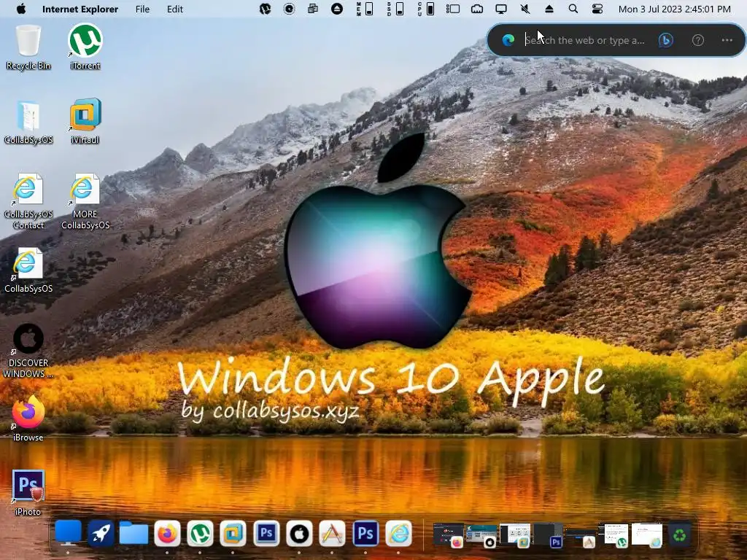Unmute sound via muted speaker icon
Viewport: 747px width, 560px height.
(525, 9)
